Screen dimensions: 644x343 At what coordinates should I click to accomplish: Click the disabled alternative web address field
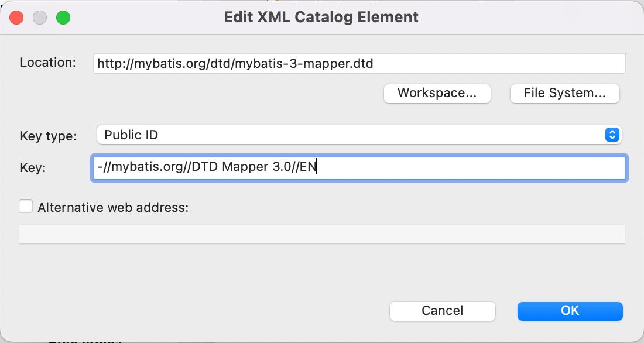(x=322, y=234)
